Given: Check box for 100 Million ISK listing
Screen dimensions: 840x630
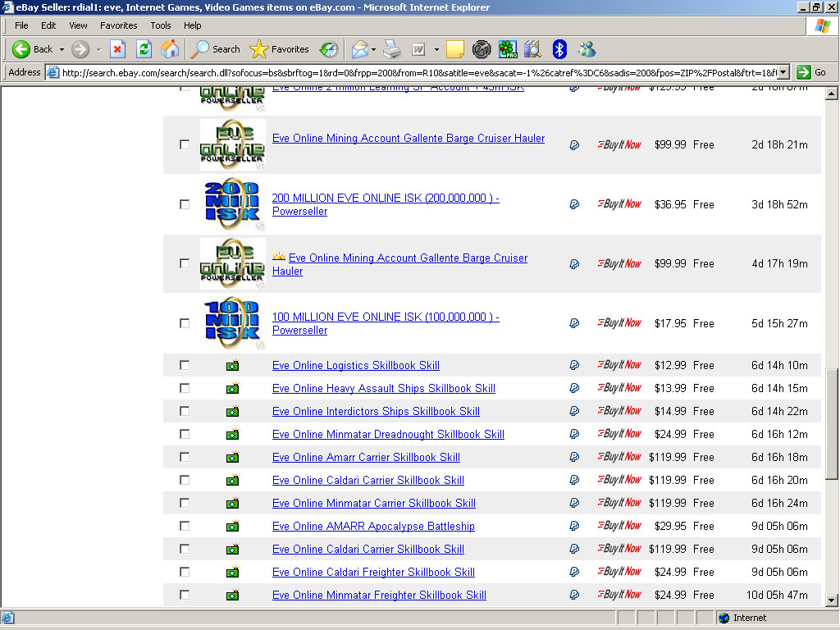Looking at the screenshot, I should coord(185,323).
